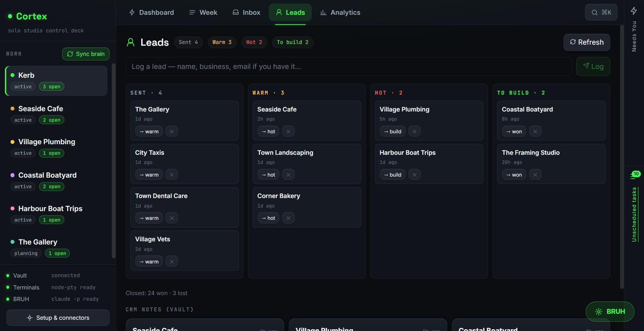Screen dimensions: 644x331
Task: Expand the Needs You side panel
Action: point(634,36)
